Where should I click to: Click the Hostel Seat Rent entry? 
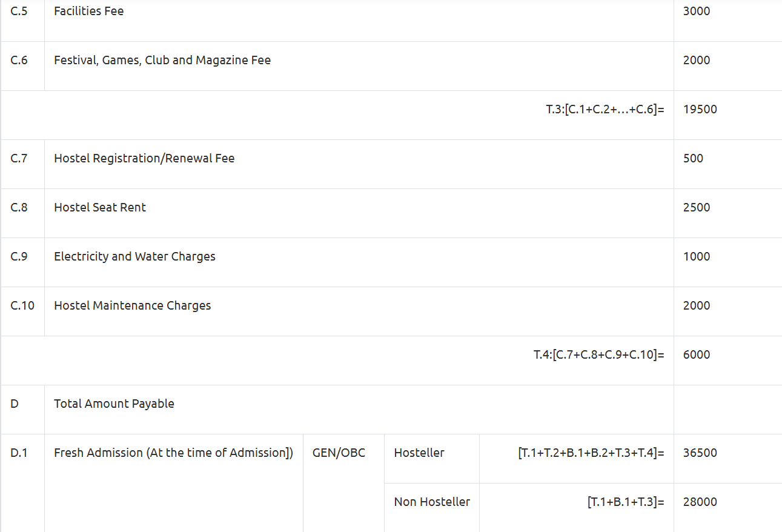(x=100, y=207)
